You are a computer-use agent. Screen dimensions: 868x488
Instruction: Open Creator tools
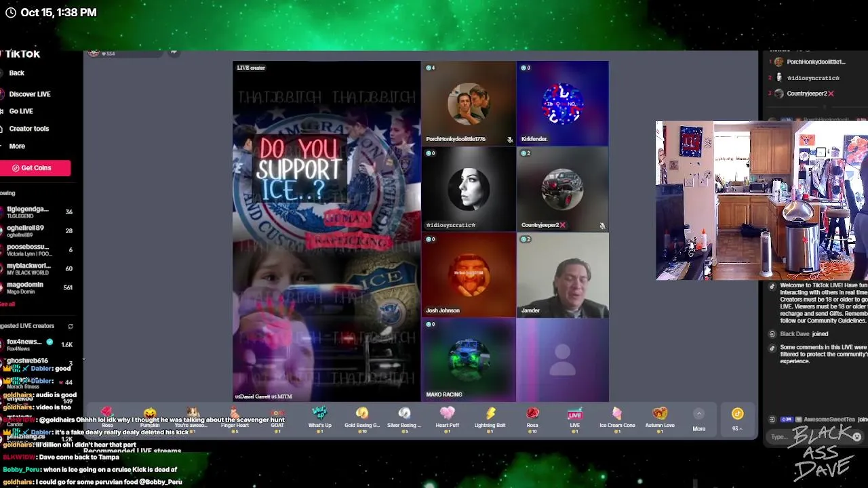(x=29, y=128)
